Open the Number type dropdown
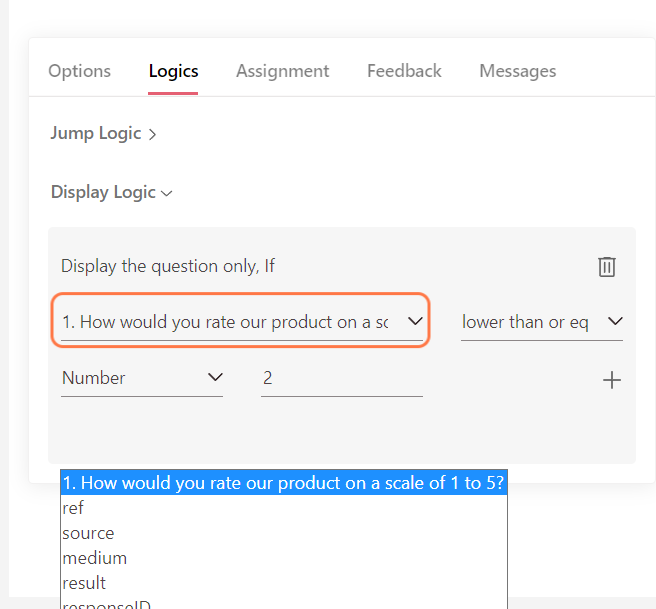 (142, 378)
